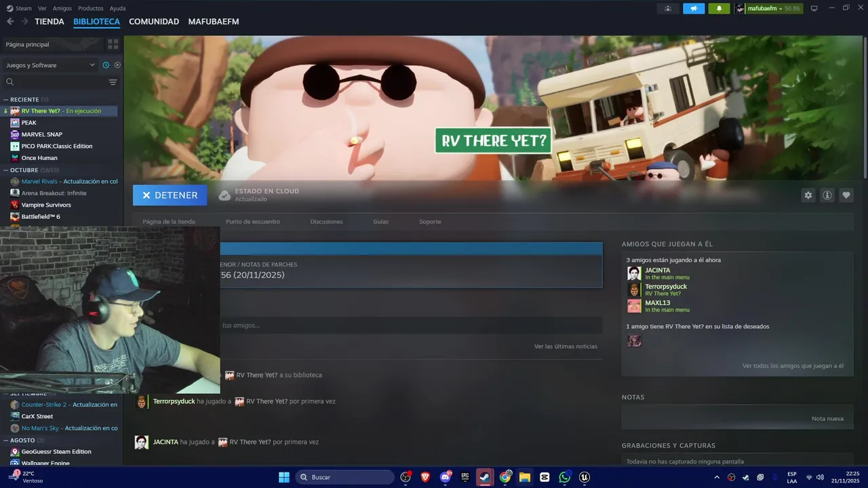
Task: Open the friends group icon in title bar
Action: (x=668, y=8)
